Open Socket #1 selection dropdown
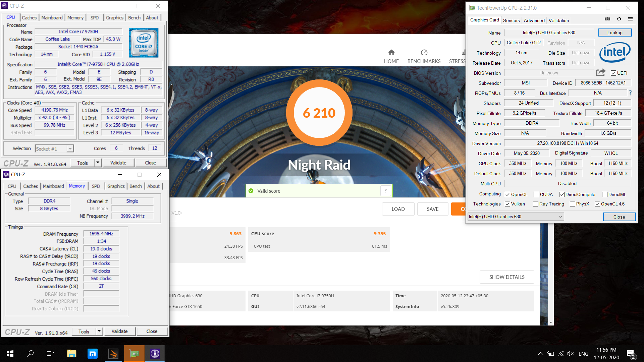Screen dimensions: 644x362 point(54,148)
